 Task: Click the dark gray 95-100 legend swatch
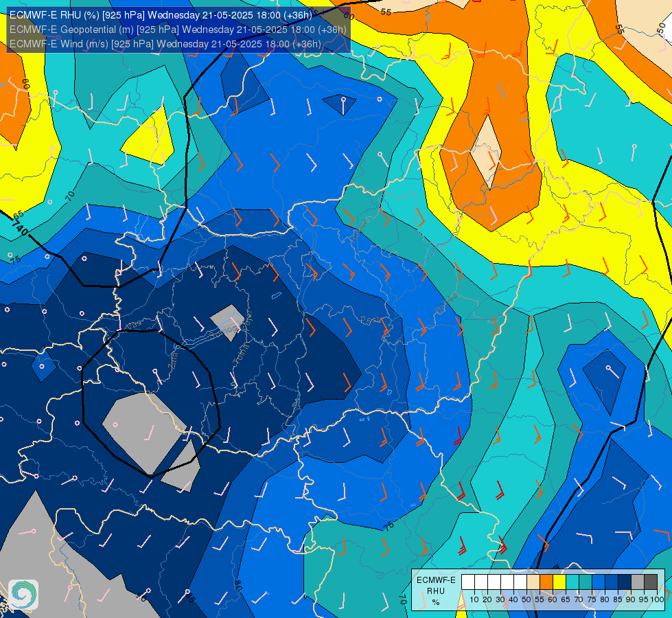click(651, 582)
